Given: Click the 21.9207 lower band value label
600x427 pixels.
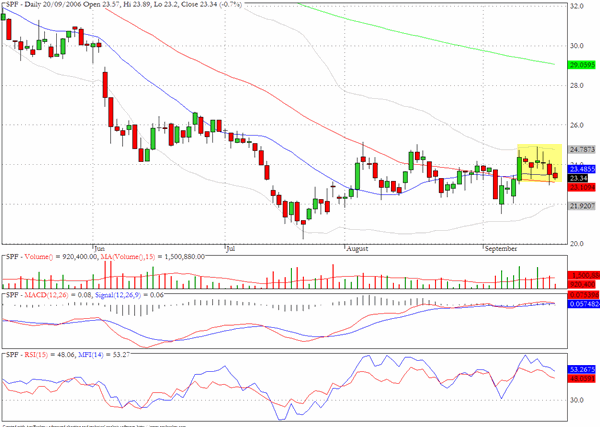Looking at the screenshot, I should 582,206.
